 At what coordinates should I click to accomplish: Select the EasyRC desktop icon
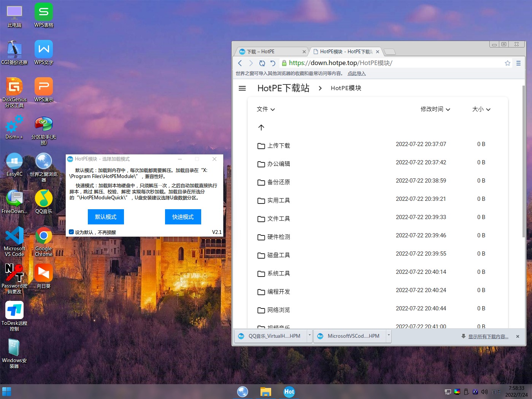(x=14, y=165)
